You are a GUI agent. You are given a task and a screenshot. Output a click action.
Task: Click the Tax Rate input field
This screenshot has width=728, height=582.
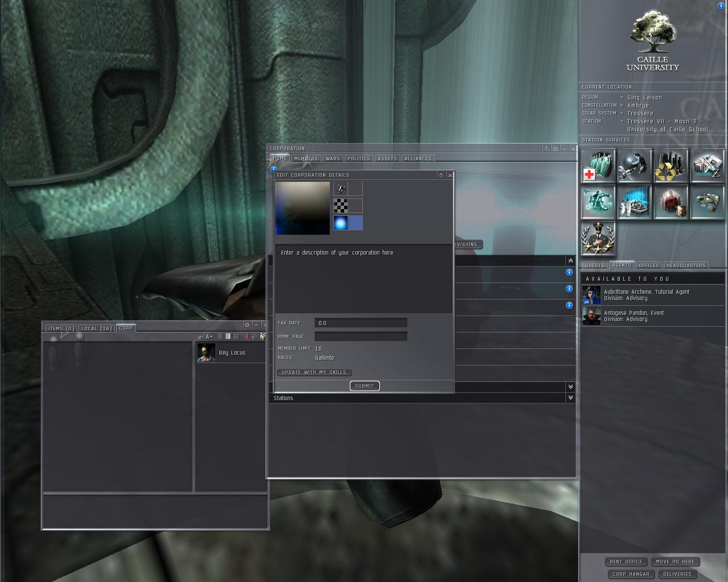361,323
